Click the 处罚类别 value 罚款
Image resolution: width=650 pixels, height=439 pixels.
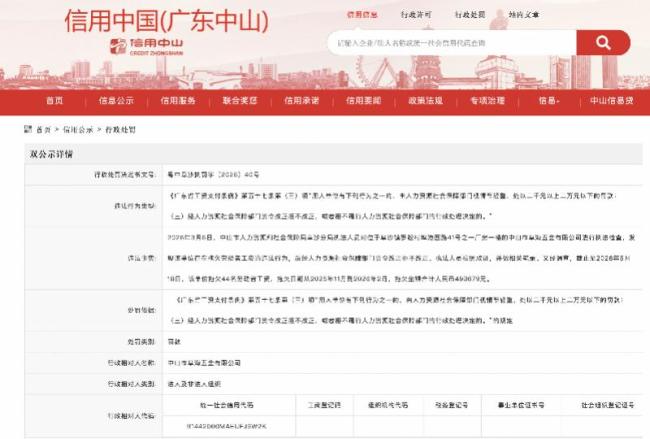174,342
